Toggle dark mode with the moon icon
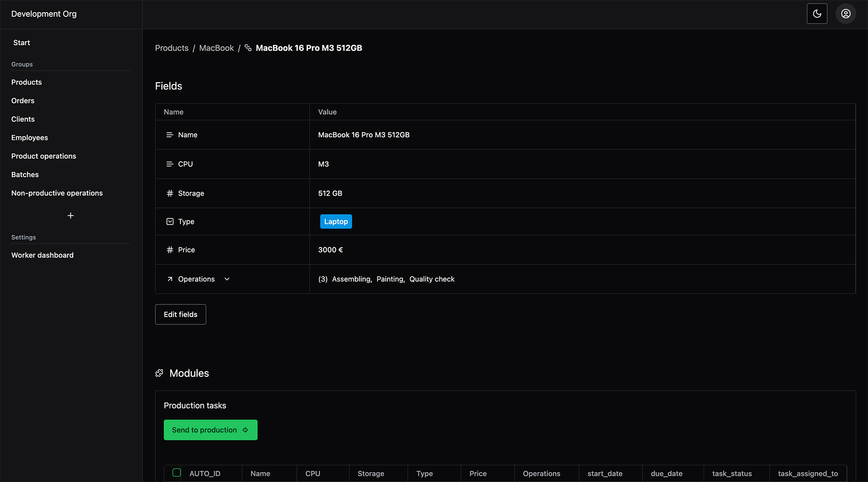Screen dimensions: 868x482 (817, 14)
